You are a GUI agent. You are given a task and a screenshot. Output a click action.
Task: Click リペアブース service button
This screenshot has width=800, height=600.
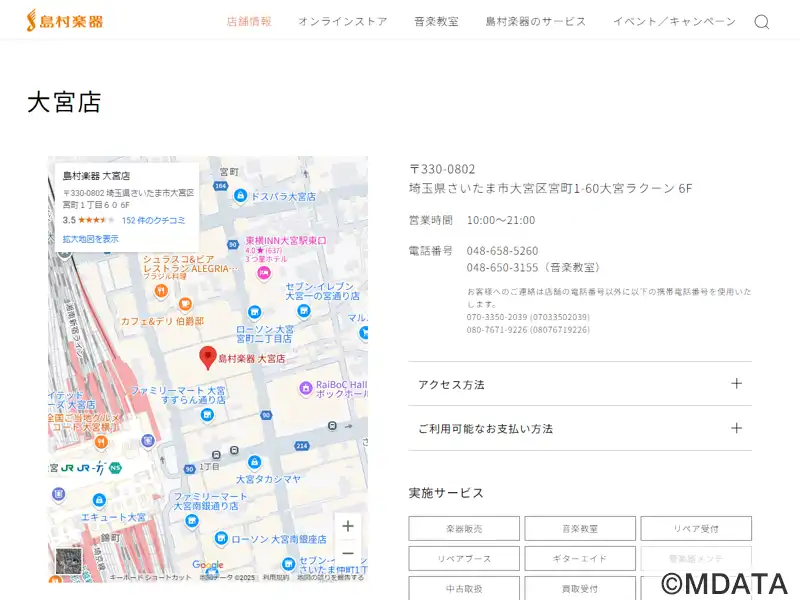click(464, 559)
